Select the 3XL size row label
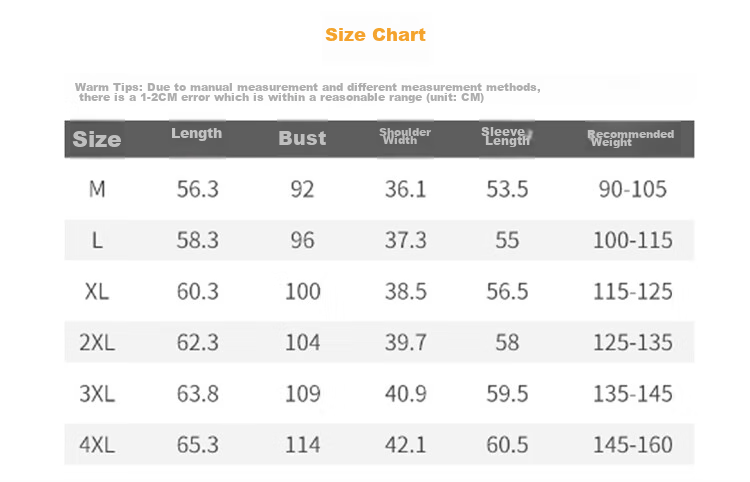750x482 pixels. [97, 394]
